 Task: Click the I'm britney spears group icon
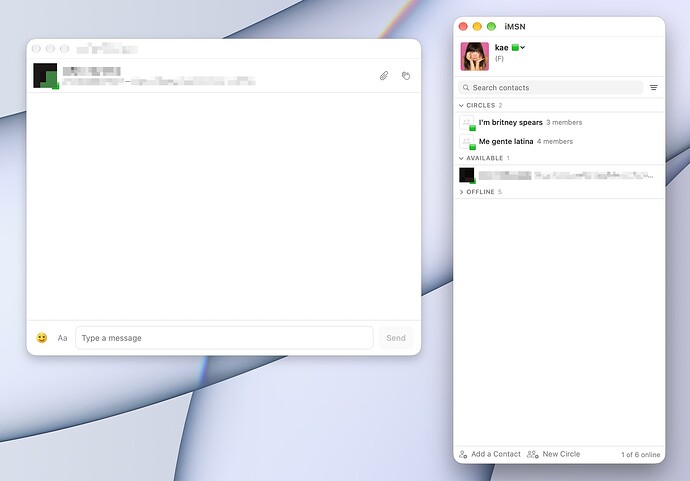point(467,123)
